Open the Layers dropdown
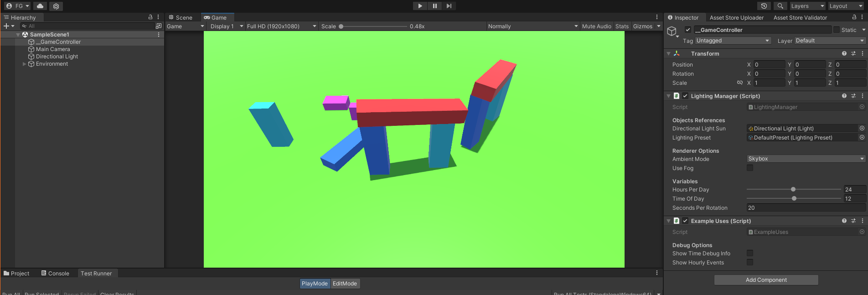The height and width of the screenshot is (295, 868). click(x=807, y=6)
